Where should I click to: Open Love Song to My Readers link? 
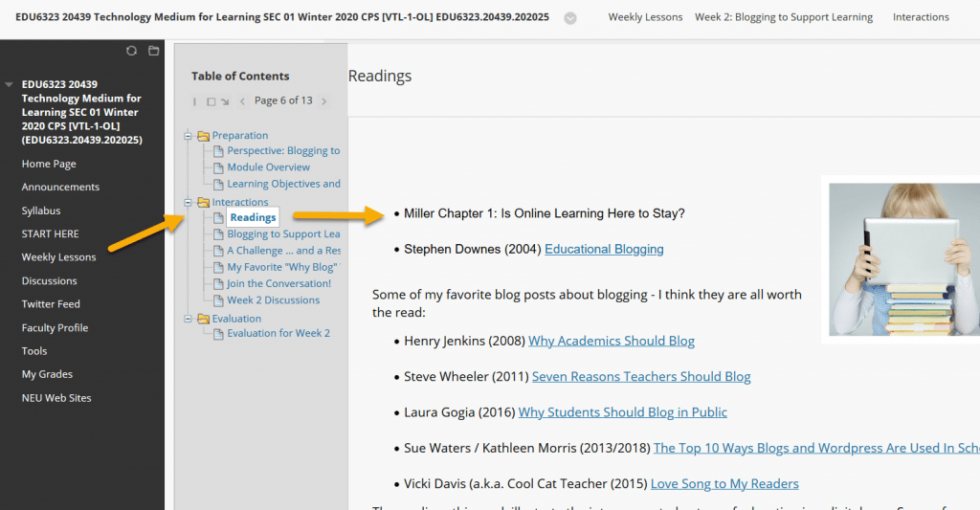click(724, 484)
